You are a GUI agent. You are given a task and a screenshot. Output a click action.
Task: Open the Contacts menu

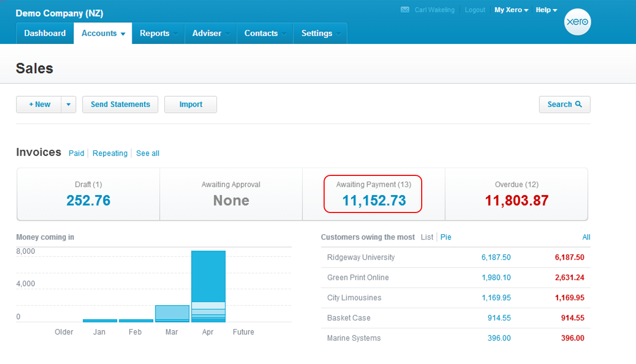click(265, 33)
